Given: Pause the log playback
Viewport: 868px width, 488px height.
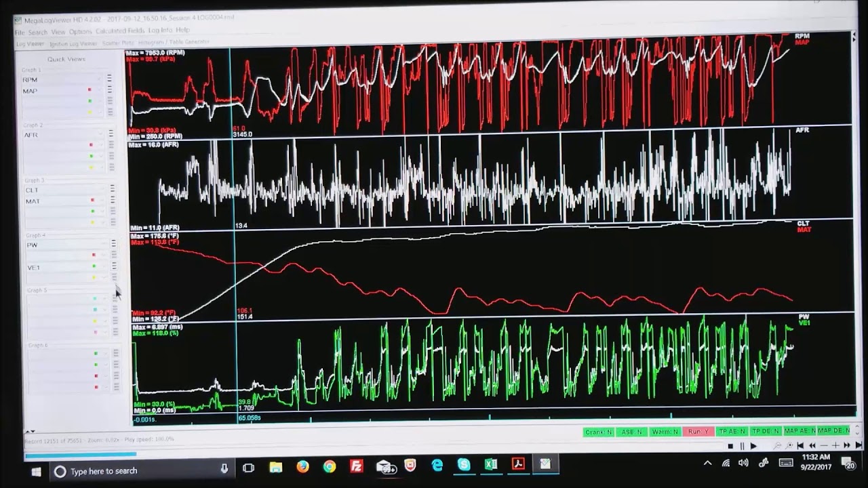Looking at the screenshot, I should tap(742, 446).
